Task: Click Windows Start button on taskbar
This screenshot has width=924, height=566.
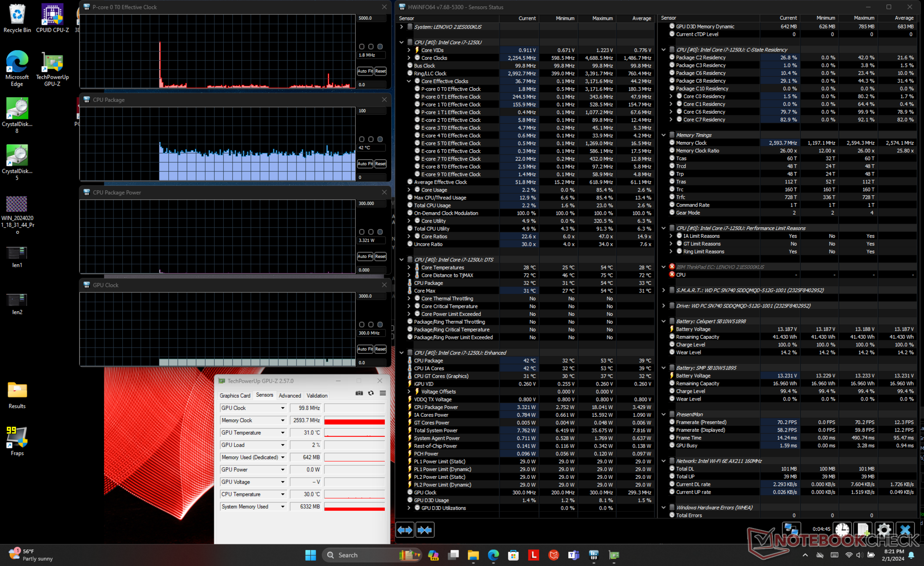Action: pyautogui.click(x=310, y=555)
